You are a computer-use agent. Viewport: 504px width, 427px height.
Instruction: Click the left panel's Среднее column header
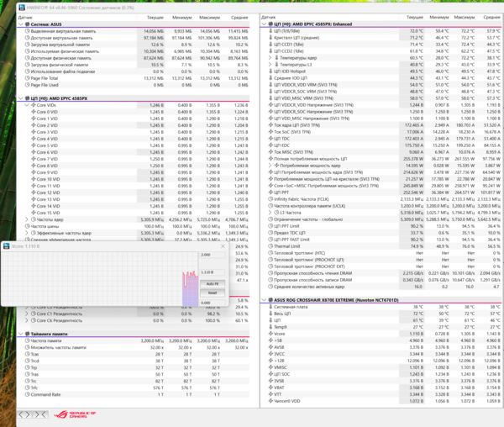pos(235,18)
